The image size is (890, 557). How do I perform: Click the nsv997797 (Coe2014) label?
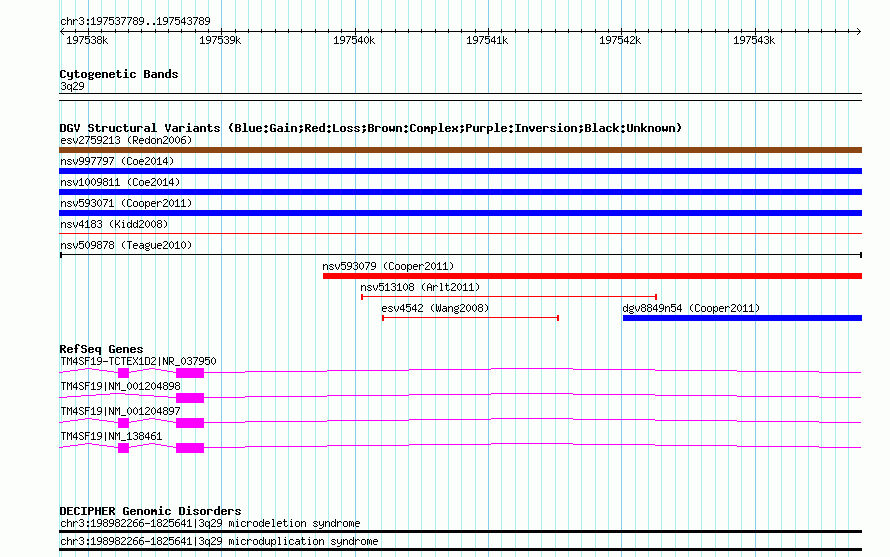click(117, 161)
